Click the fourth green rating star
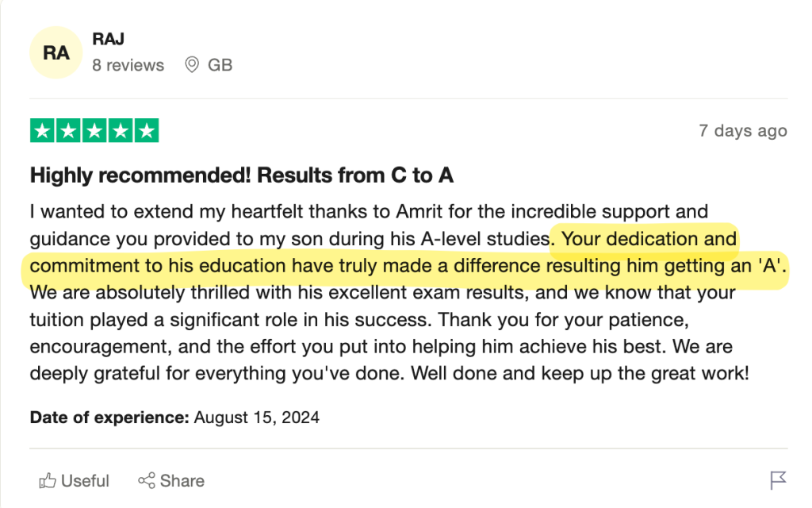 click(x=121, y=131)
